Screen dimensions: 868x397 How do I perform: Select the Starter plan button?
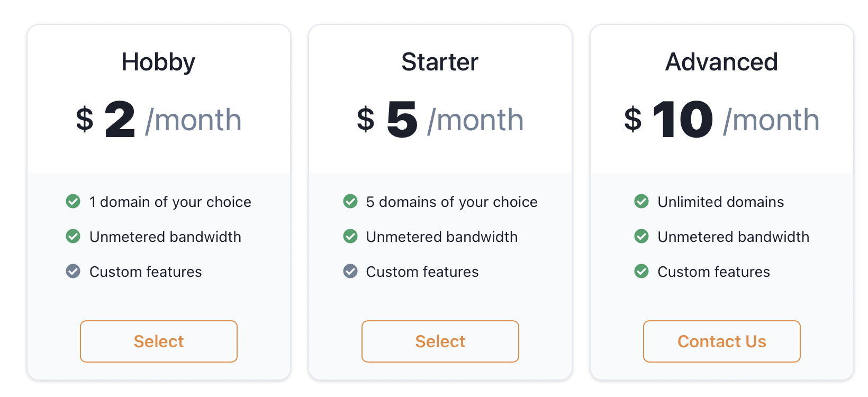point(440,341)
